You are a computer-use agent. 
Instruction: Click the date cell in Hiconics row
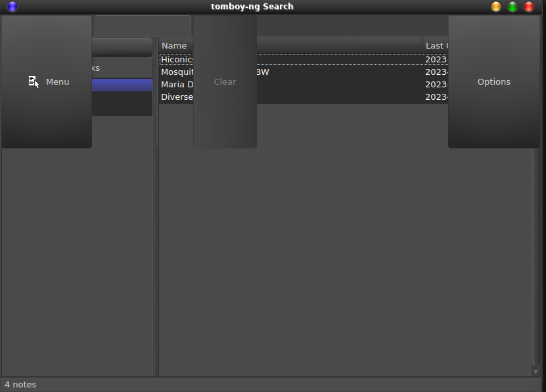(x=436, y=60)
